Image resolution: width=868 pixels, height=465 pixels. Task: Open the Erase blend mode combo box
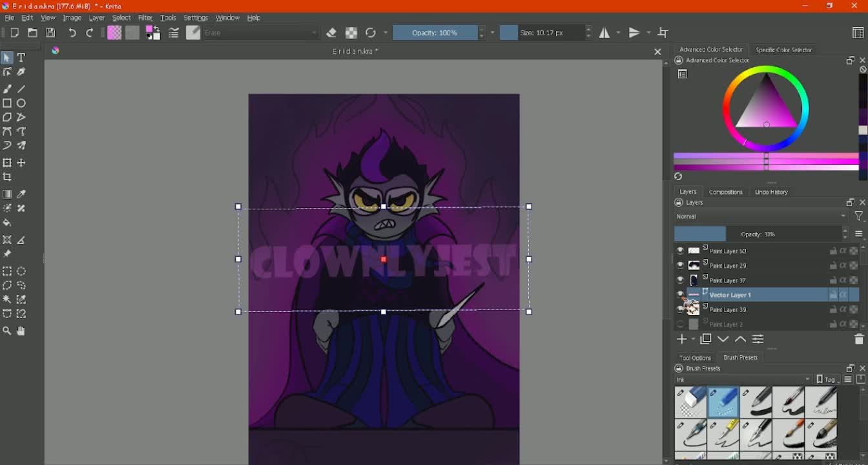[x=261, y=33]
